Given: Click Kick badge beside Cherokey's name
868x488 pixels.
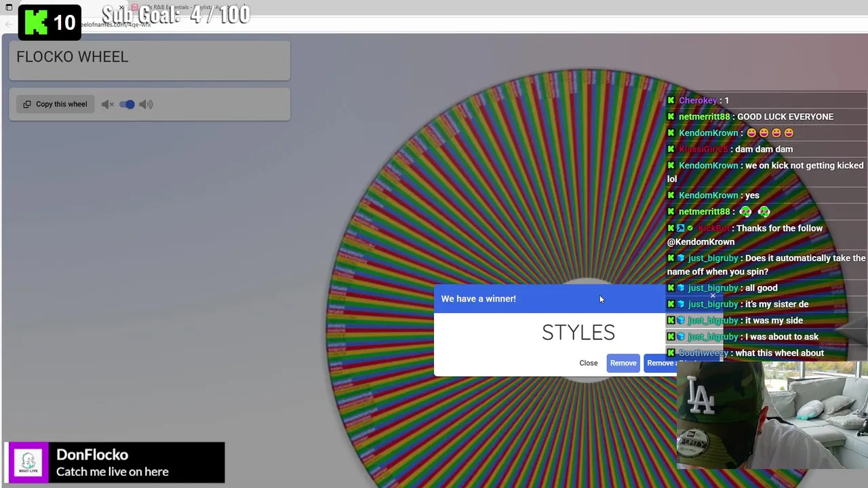Looking at the screenshot, I should 671,100.
